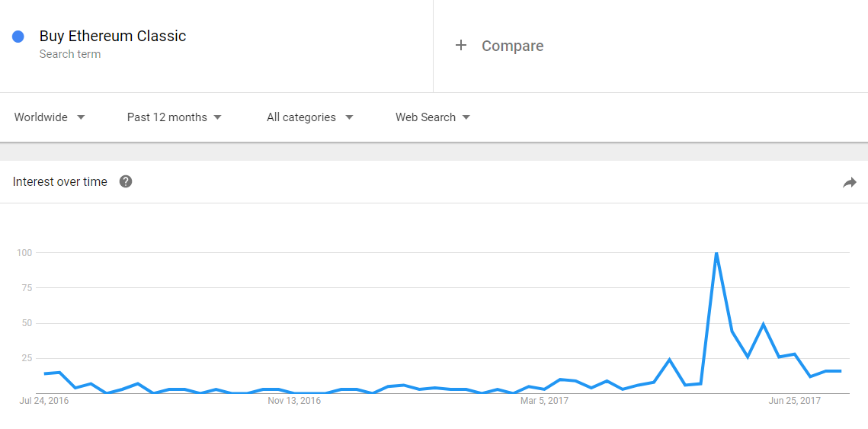
Task: Click the arrow next to Past 12 months
Action: click(x=217, y=117)
